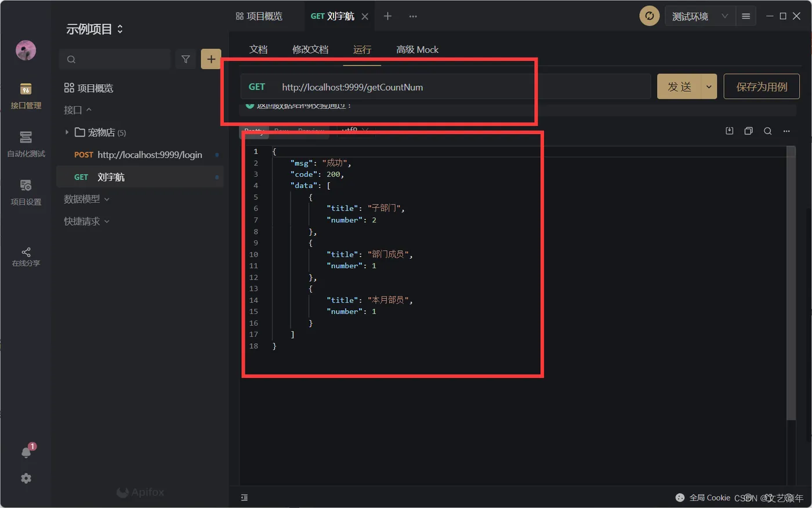Image resolution: width=812 pixels, height=508 pixels.
Task: Switch to the 项目概览 top tab
Action: click(x=259, y=16)
